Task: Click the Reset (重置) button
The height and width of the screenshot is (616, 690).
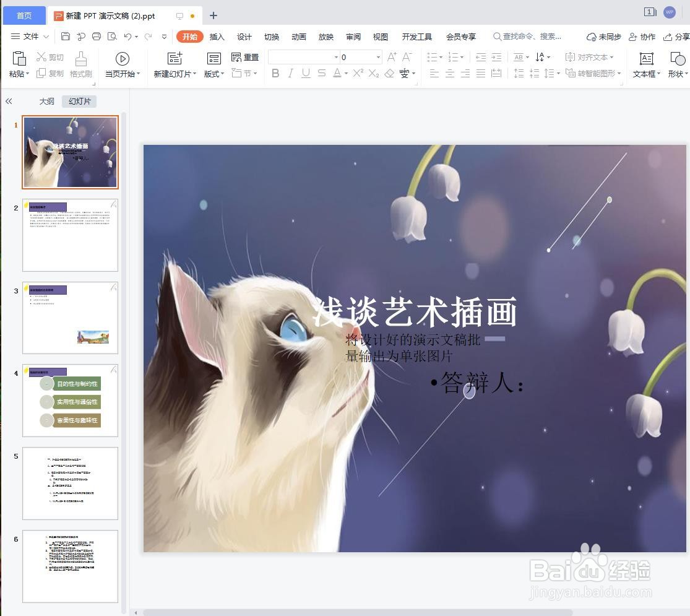Action: click(x=245, y=57)
